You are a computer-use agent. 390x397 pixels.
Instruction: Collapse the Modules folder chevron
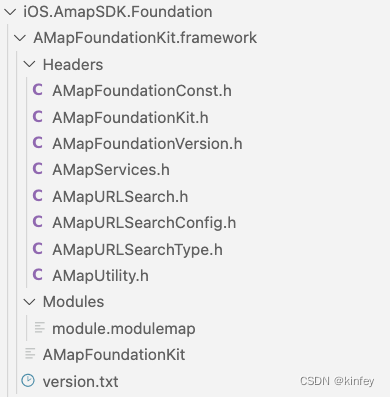(30, 302)
